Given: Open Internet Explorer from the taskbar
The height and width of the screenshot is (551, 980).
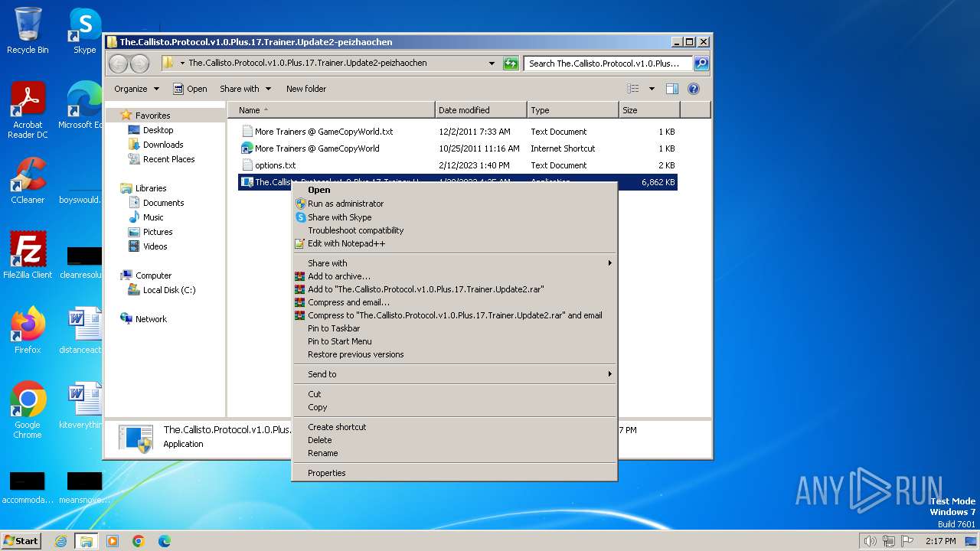Looking at the screenshot, I should click(60, 541).
